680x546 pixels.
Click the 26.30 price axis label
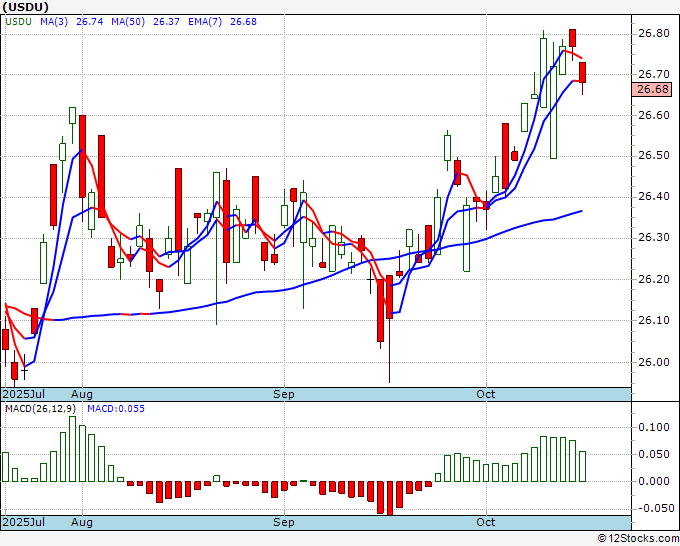point(654,238)
